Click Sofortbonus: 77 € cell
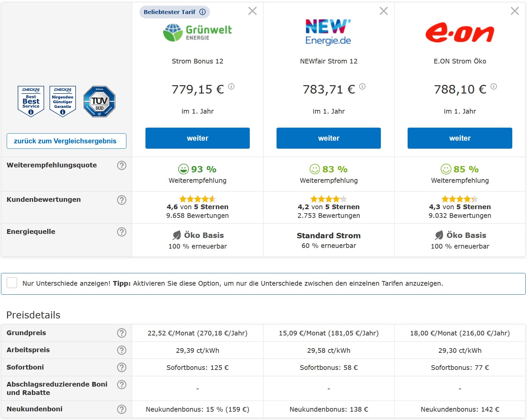Viewport: 527px width, 420px height. (x=460, y=368)
